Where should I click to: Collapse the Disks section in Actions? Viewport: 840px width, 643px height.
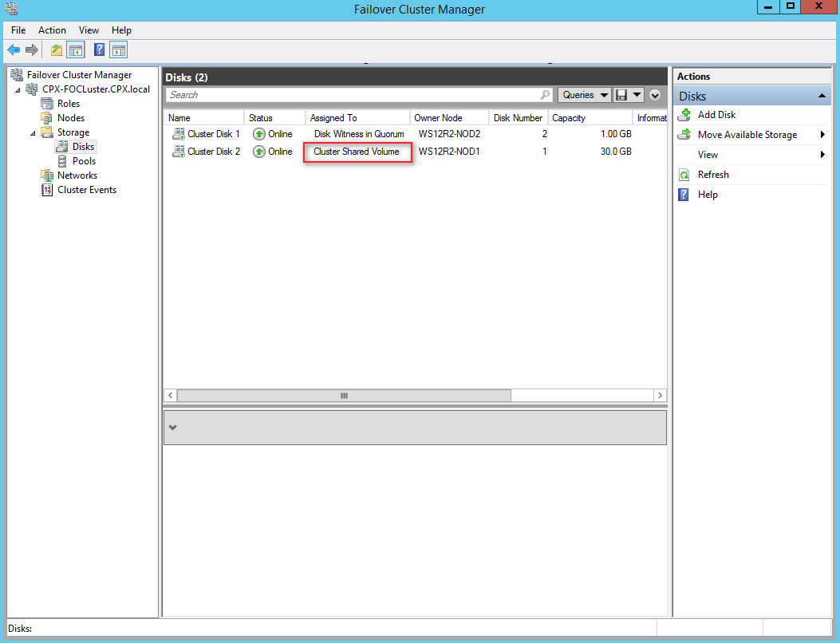822,96
